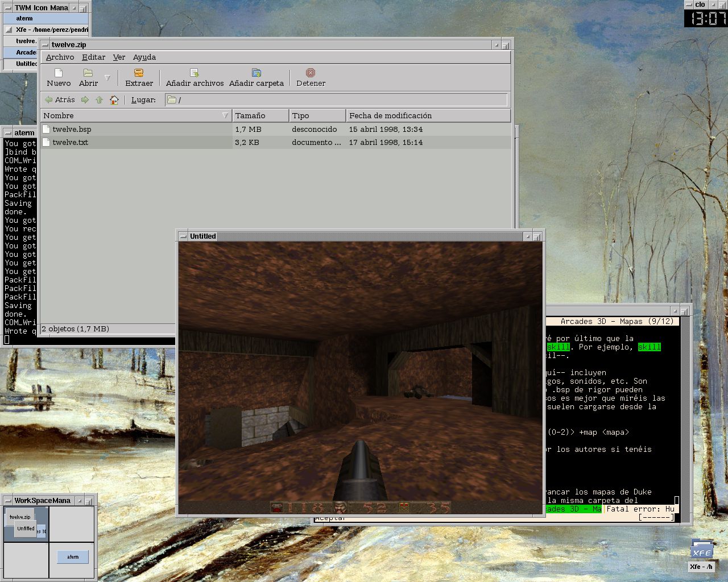Viewport: 728px width, 582px height.
Task: Sort files by the Tipo column header
Action: 317,115
